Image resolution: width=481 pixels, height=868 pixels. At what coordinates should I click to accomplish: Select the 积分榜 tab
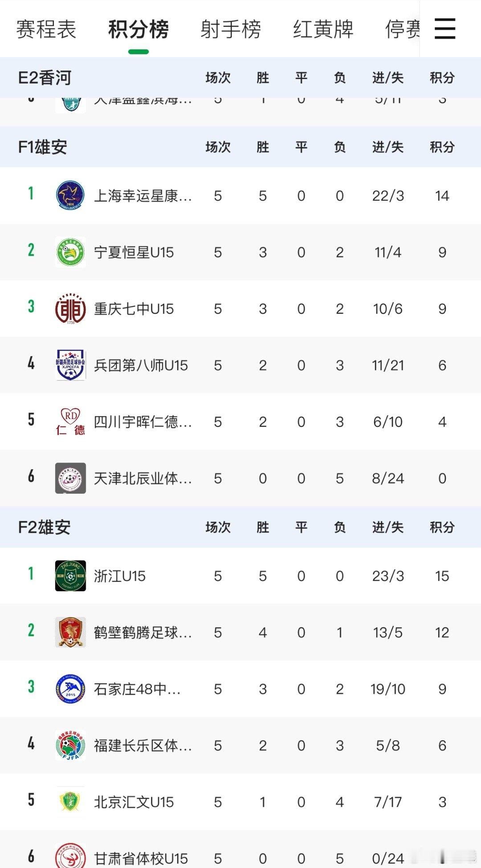pos(138,29)
